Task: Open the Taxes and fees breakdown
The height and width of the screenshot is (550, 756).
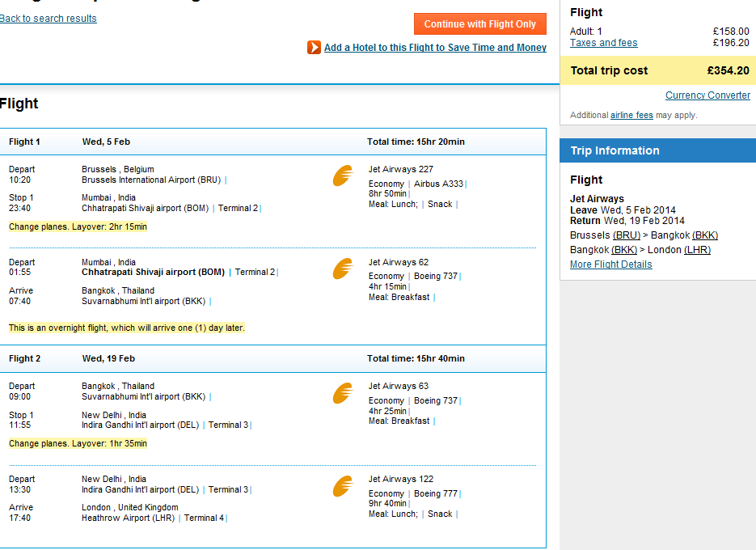Action: 603,42
